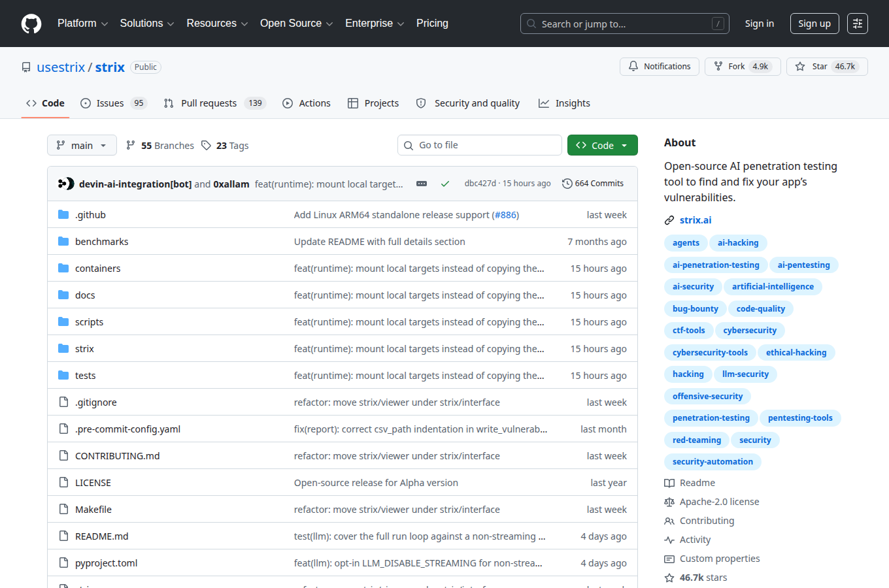889x588 pixels.
Task: Click the file icon for .gitignore
Action: click(x=63, y=402)
